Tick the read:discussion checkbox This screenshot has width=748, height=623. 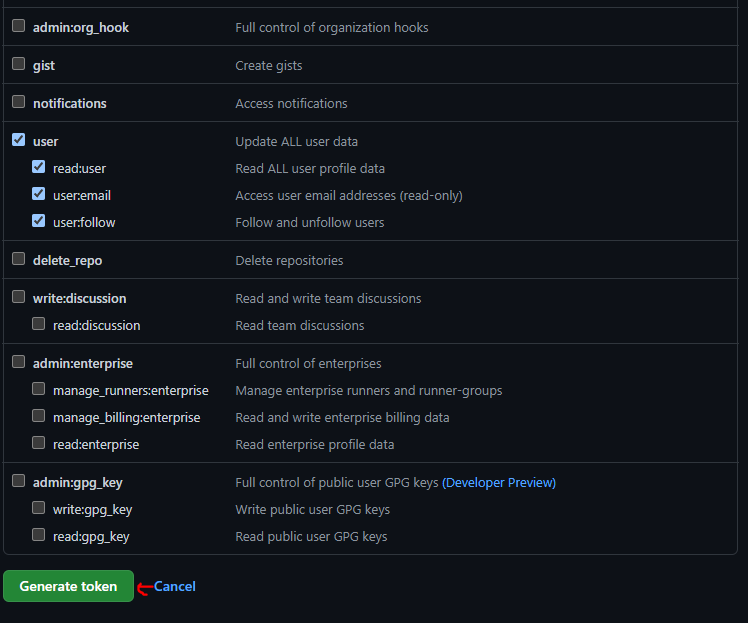[39, 324]
